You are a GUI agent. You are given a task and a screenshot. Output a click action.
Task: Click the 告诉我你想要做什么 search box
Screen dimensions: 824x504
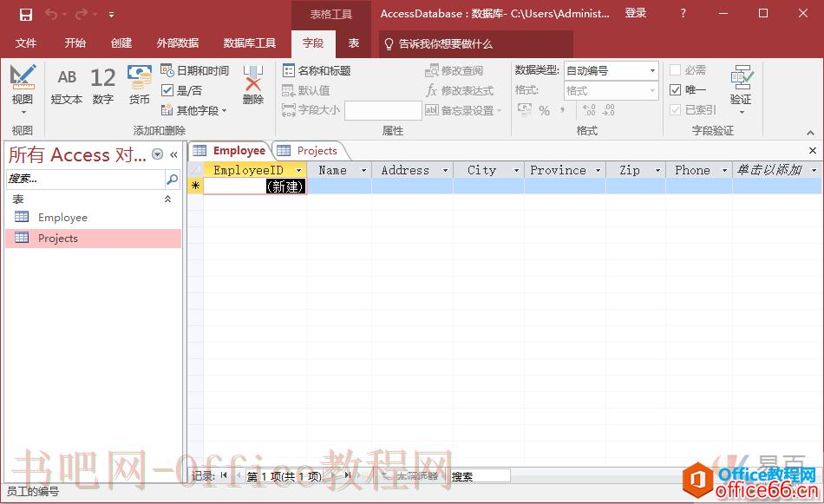(476, 43)
